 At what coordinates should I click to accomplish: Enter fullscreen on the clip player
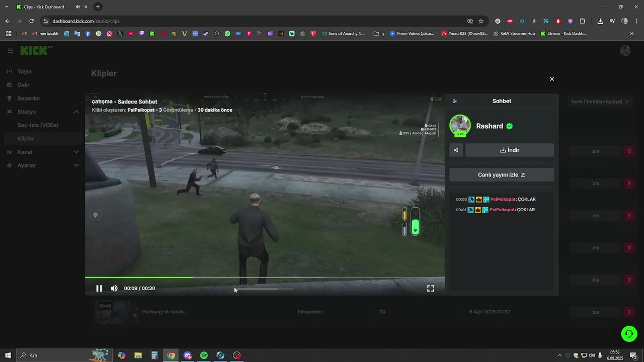(x=431, y=288)
